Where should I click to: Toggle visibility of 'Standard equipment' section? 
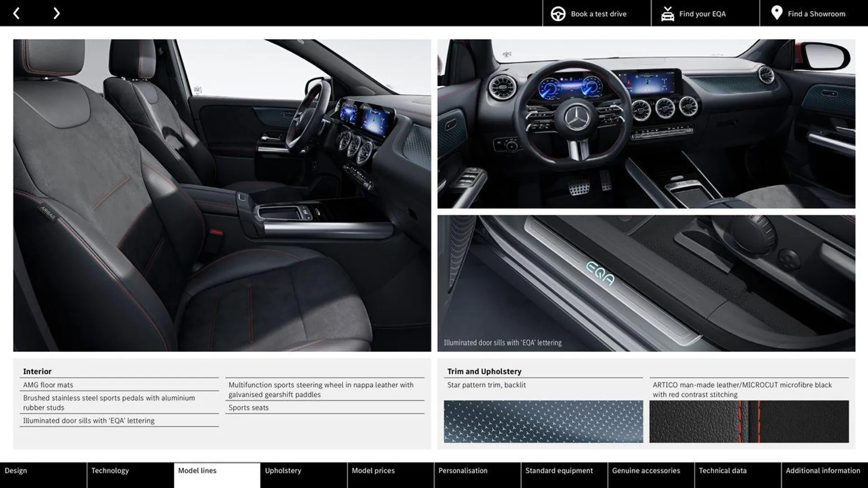(x=559, y=471)
